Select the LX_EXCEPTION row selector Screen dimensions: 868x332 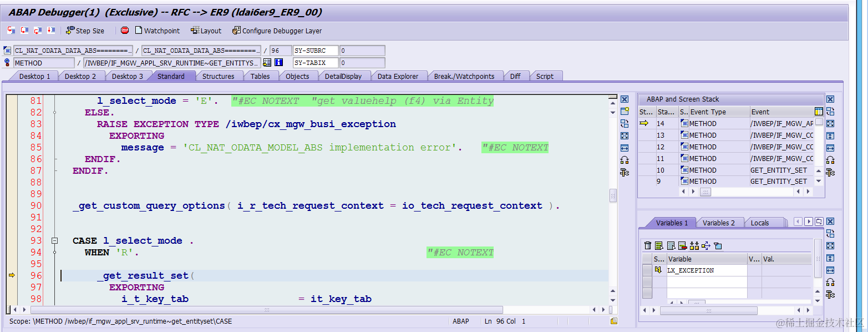647,270
